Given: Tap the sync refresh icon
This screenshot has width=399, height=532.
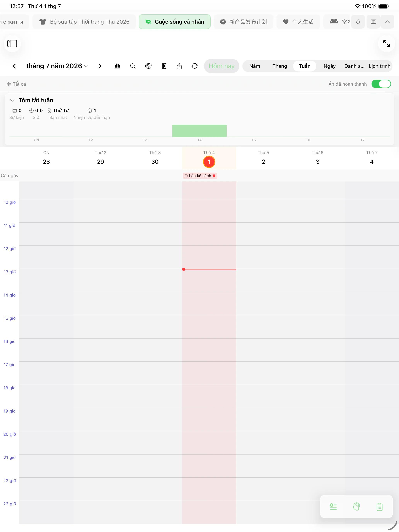Looking at the screenshot, I should coord(194,66).
